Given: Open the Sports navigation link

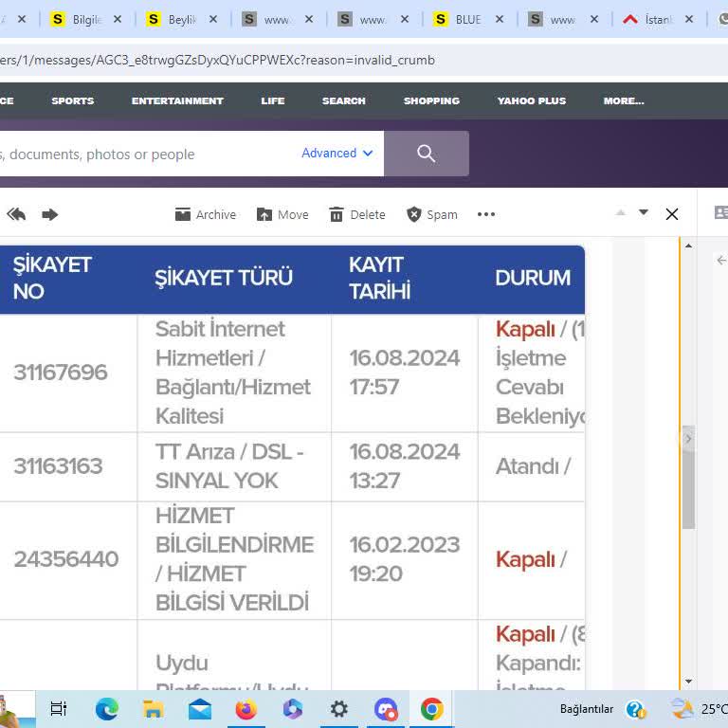Looking at the screenshot, I should click(72, 100).
